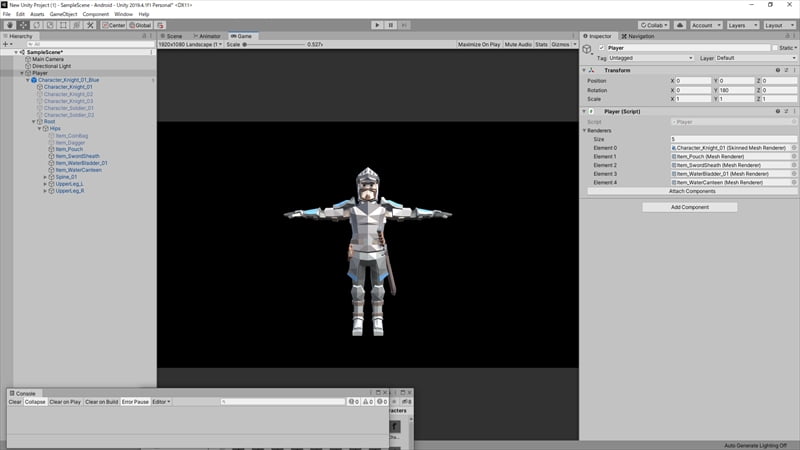Image resolution: width=800 pixels, height=450 pixels.
Task: Click the Pause button
Action: pyautogui.click(x=390, y=25)
